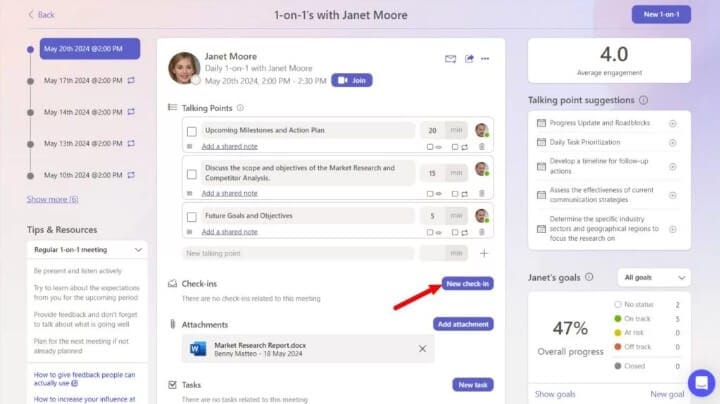Delete the Upcoming Milestones talking point
720x404 pixels.
pyautogui.click(x=482, y=146)
